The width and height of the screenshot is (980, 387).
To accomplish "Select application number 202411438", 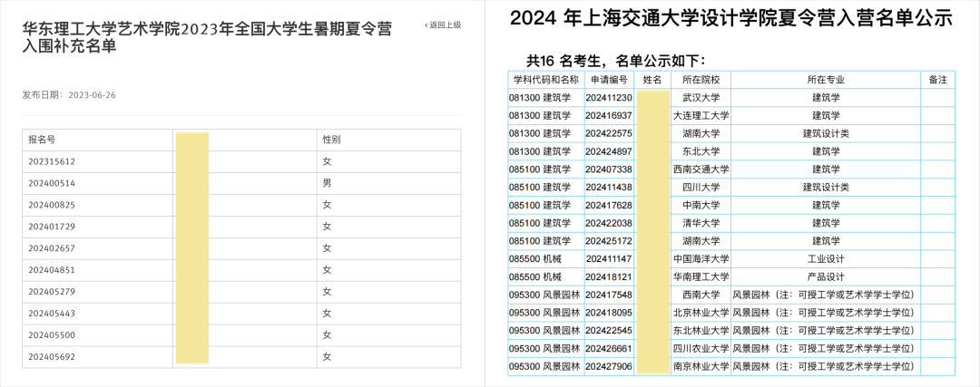I will [610, 188].
